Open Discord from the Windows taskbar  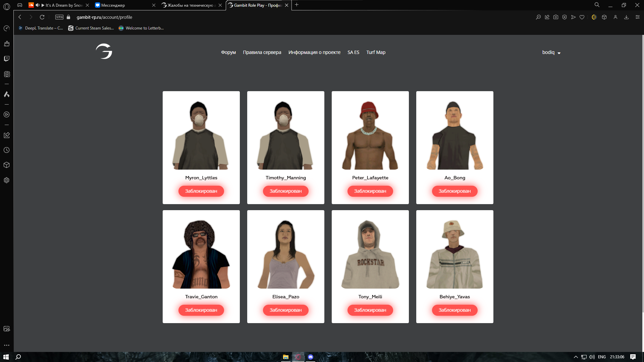[311, 357]
